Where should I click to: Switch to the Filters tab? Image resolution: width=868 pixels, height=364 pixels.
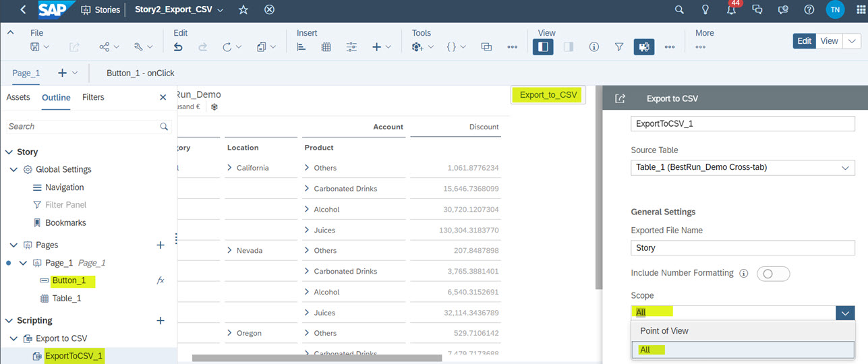(x=93, y=97)
